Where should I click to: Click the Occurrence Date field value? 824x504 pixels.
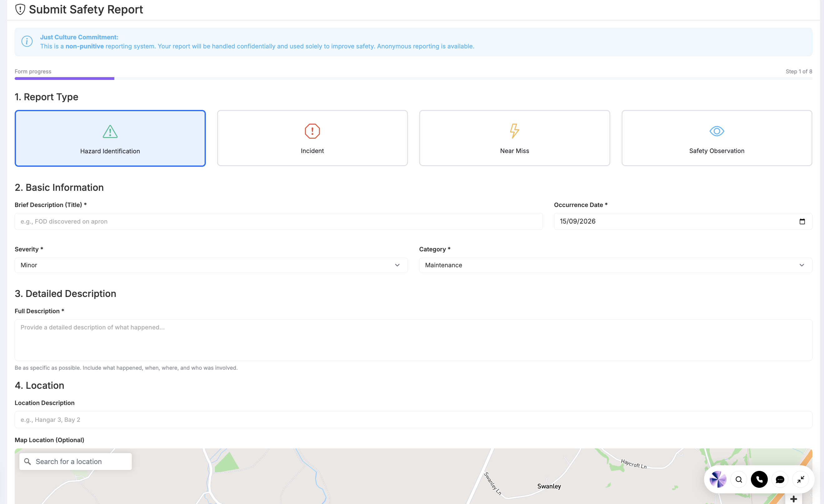pyautogui.click(x=578, y=221)
